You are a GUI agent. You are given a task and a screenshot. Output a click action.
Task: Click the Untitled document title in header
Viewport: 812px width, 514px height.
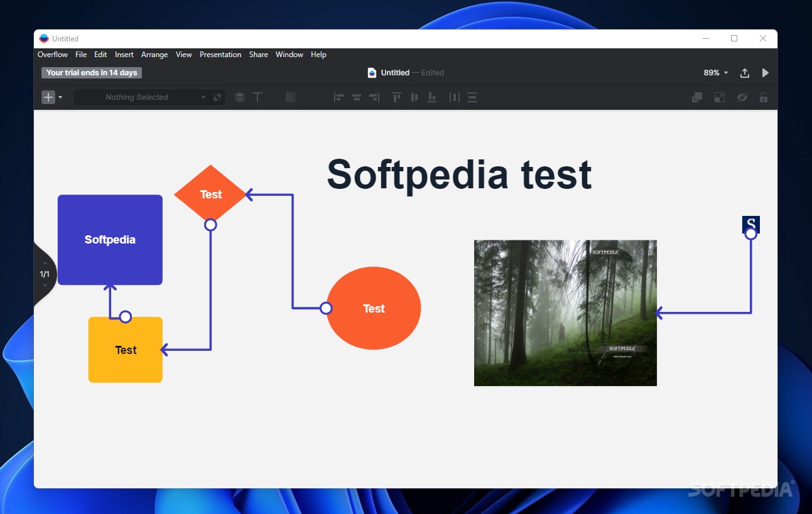click(x=395, y=73)
